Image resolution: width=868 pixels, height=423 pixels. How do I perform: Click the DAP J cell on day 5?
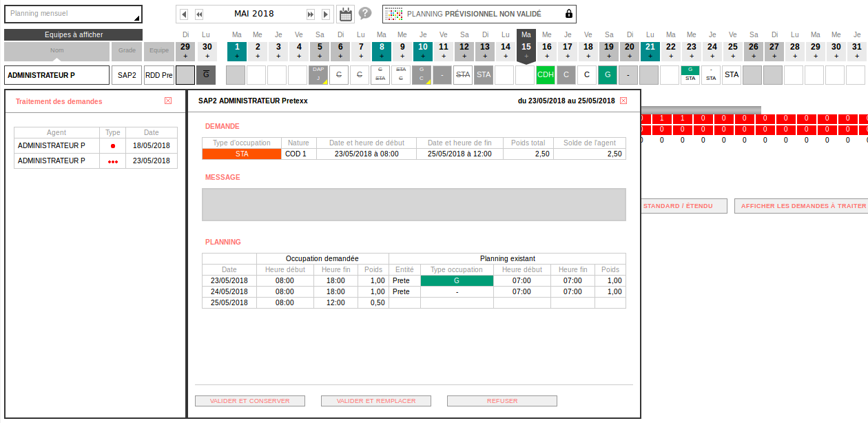(x=318, y=74)
